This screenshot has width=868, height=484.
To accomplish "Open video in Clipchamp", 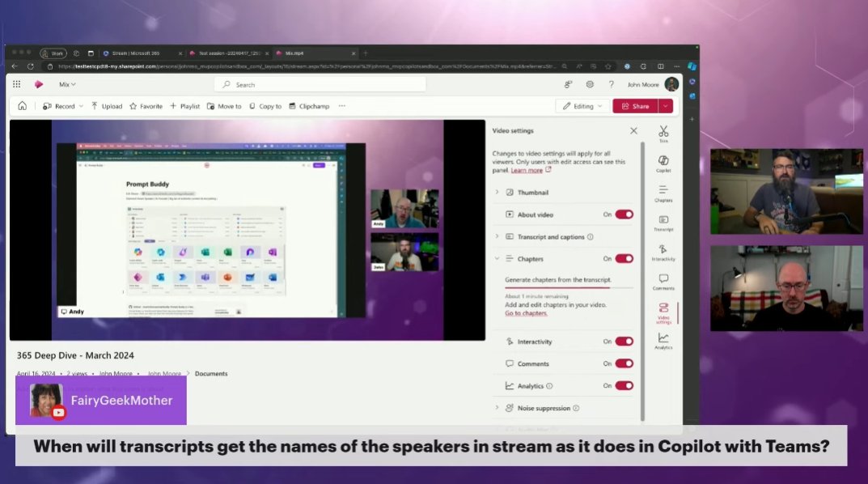I will pyautogui.click(x=309, y=106).
